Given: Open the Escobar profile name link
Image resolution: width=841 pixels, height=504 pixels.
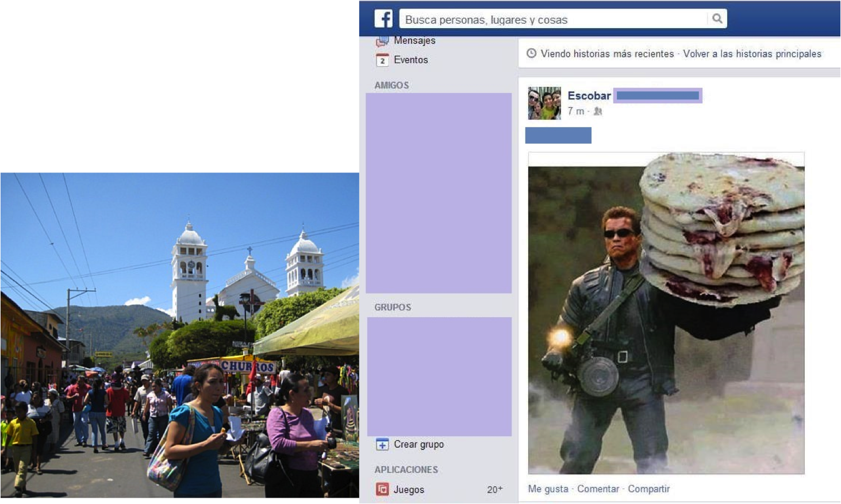Looking at the screenshot, I should pos(589,95).
